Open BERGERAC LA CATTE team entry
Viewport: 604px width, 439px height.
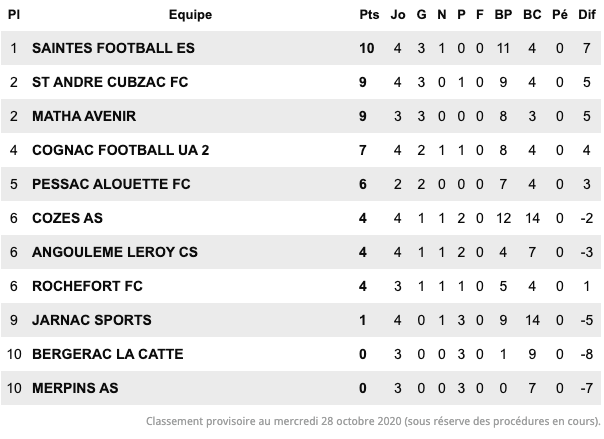[108, 354]
